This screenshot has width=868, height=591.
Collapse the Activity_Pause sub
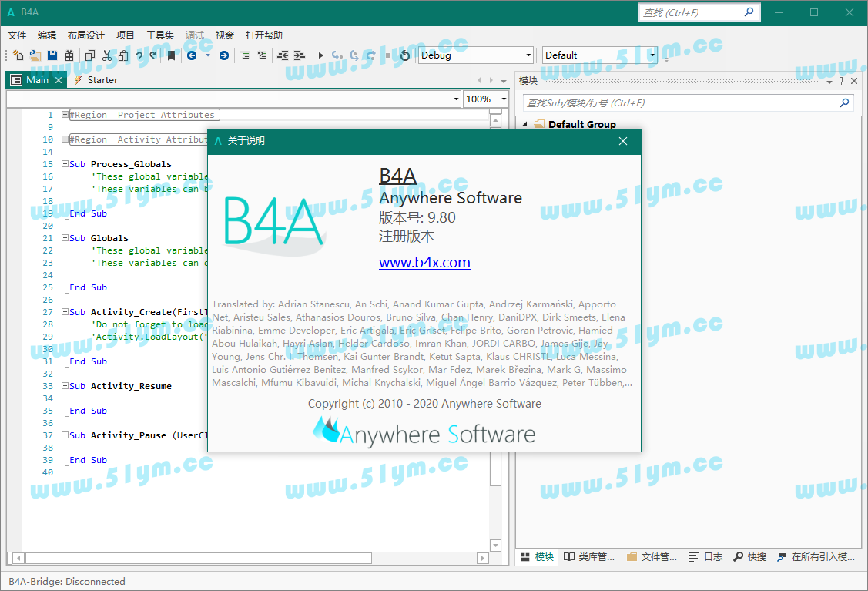tap(65, 435)
